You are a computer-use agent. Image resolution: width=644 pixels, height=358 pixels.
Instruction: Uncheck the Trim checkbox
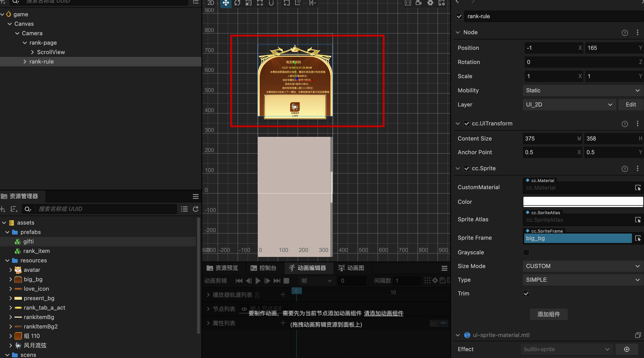(x=526, y=294)
